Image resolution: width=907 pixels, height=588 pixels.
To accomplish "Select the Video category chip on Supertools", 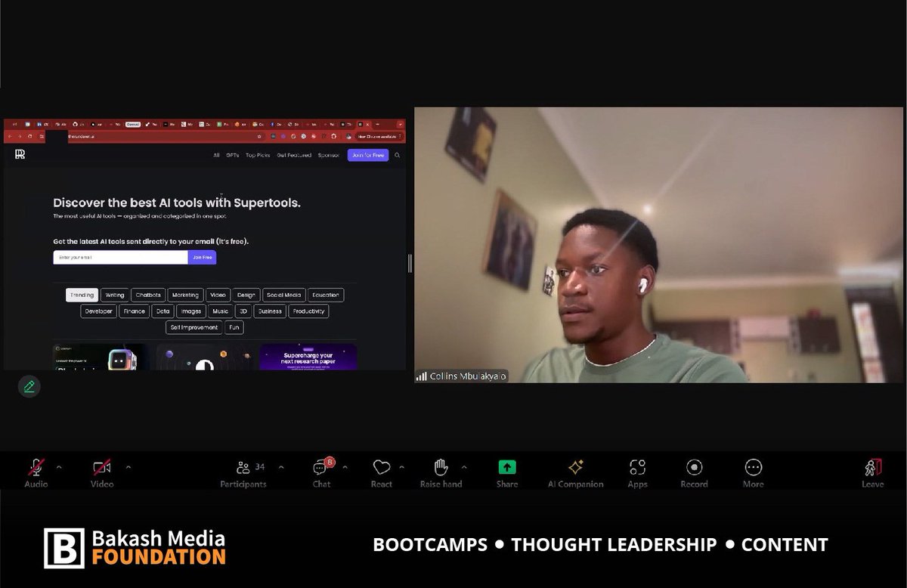I will [218, 295].
